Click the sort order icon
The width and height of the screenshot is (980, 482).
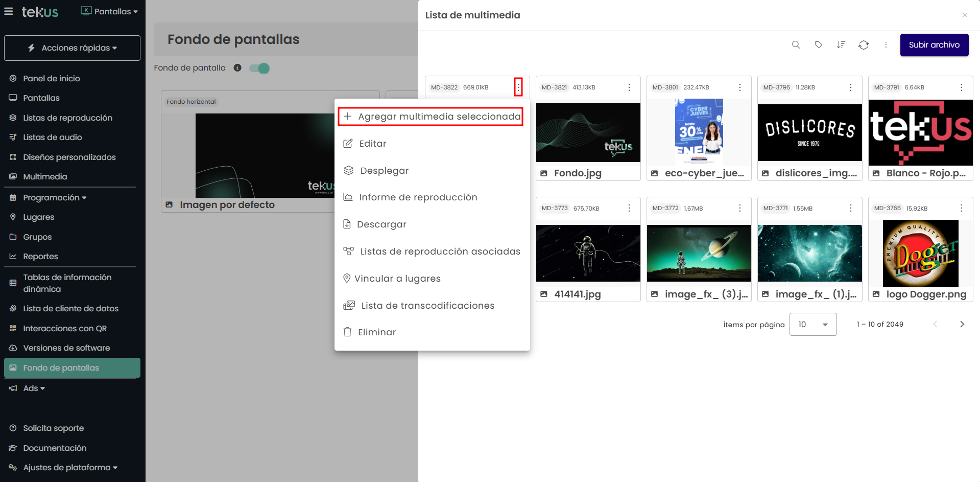(x=841, y=45)
